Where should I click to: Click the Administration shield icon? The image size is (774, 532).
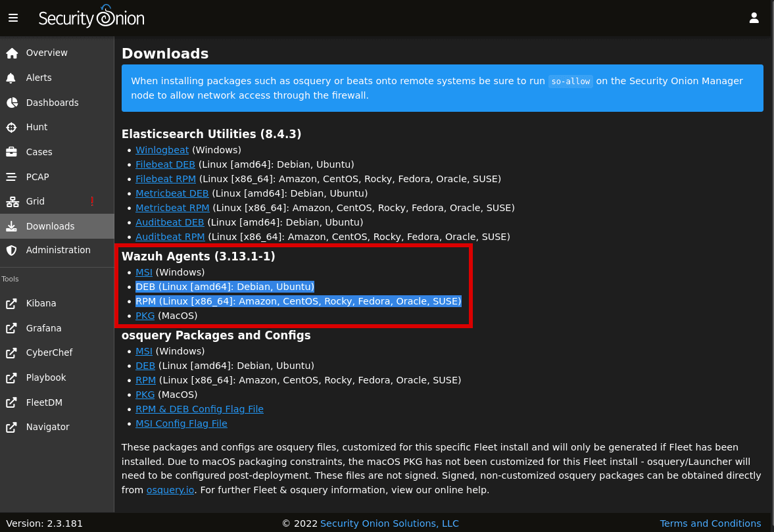[x=11, y=250]
